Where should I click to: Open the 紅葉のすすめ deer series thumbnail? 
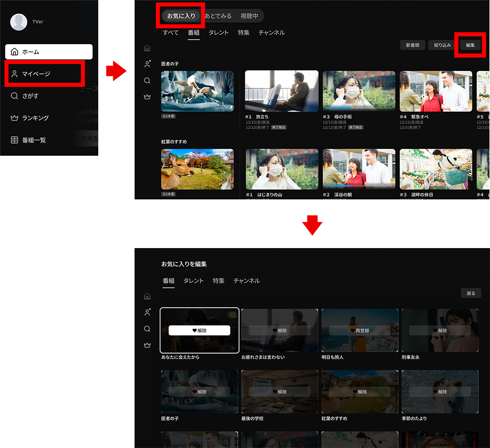pos(197,169)
